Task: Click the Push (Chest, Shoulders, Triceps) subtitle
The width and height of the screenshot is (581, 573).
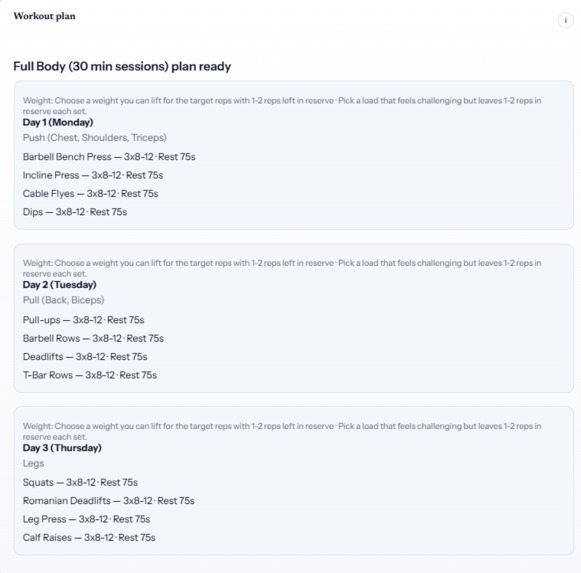Action: pos(94,138)
